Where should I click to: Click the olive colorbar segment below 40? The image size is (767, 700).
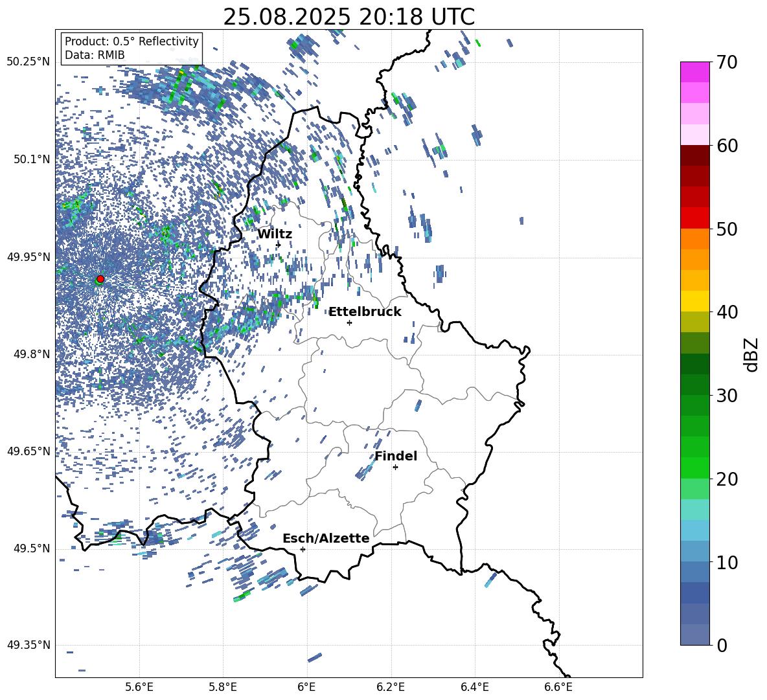pyautogui.click(x=694, y=322)
